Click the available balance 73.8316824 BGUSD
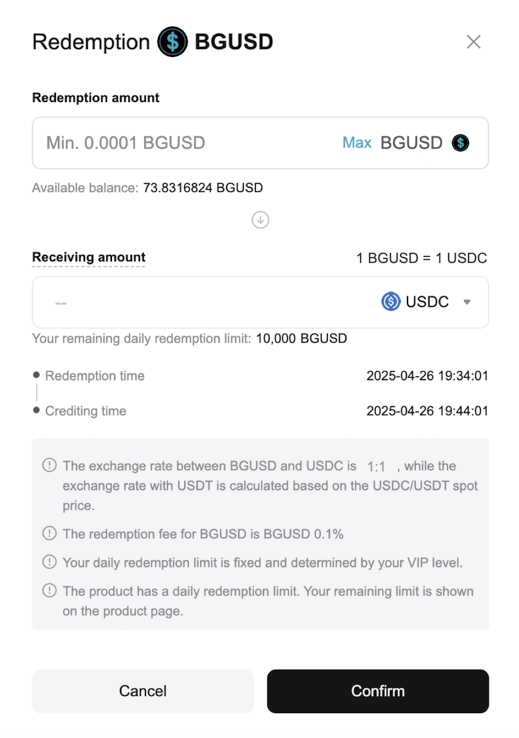The height and width of the screenshot is (738, 519). tap(203, 188)
